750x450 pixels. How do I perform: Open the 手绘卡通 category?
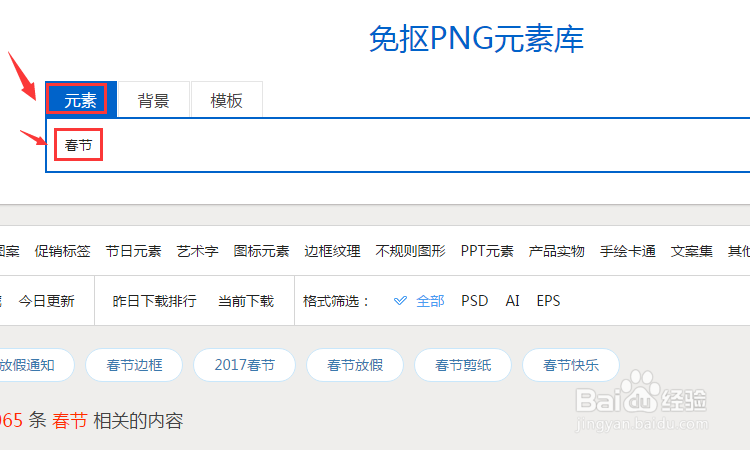(x=628, y=251)
